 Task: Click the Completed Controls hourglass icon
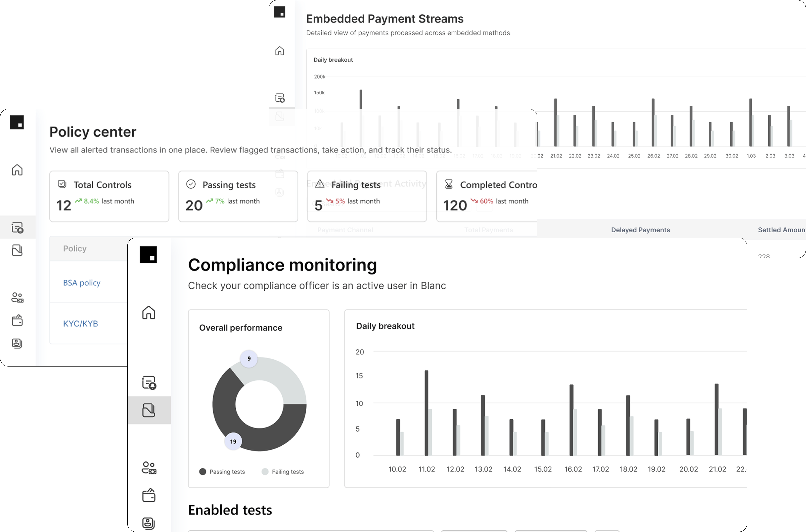(x=449, y=184)
